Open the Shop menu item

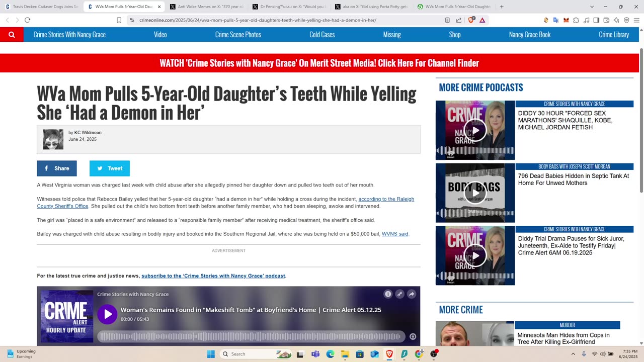tap(455, 35)
